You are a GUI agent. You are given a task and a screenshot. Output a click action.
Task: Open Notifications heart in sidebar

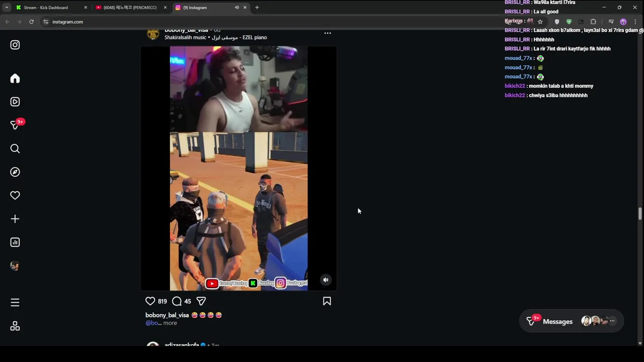click(15, 195)
